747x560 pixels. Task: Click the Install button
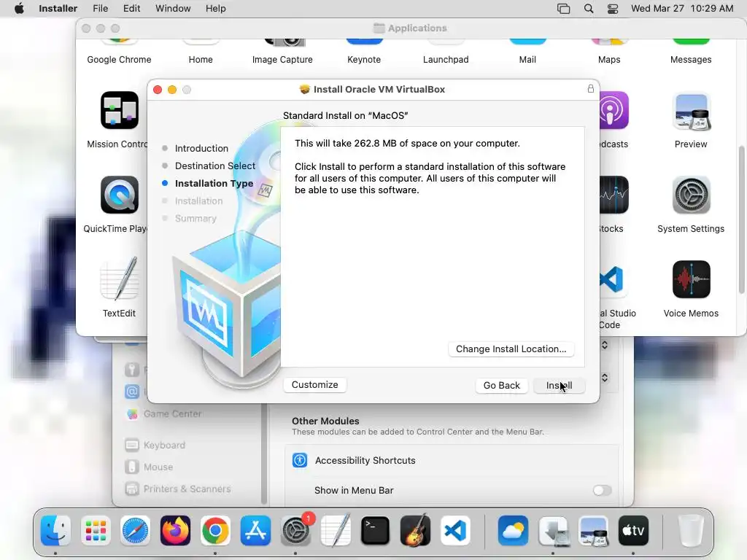coord(559,385)
